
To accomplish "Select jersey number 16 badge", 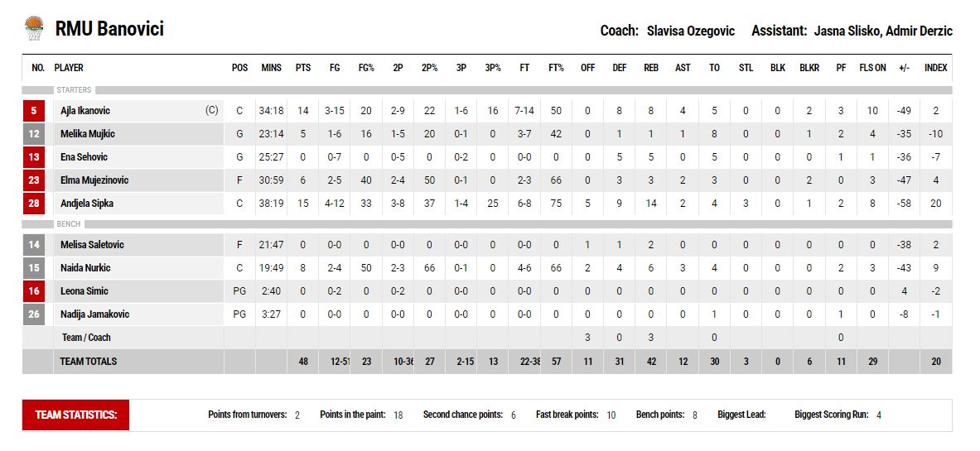I will coord(34,291).
